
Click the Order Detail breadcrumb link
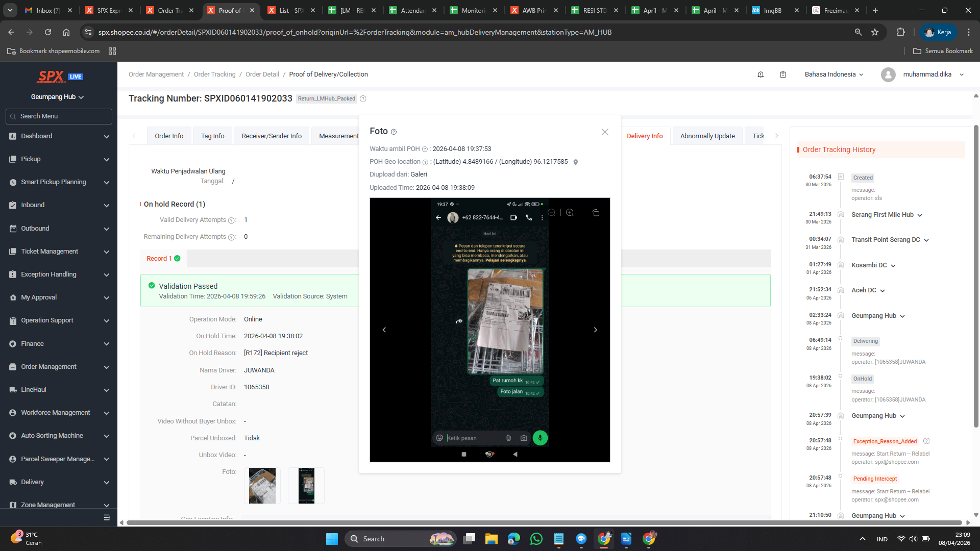coord(262,74)
